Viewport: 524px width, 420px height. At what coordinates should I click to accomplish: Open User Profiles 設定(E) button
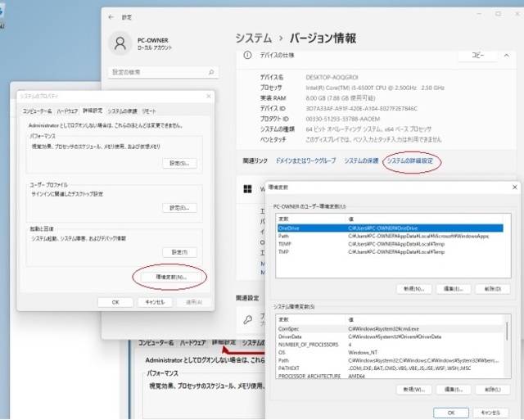pyautogui.click(x=179, y=208)
